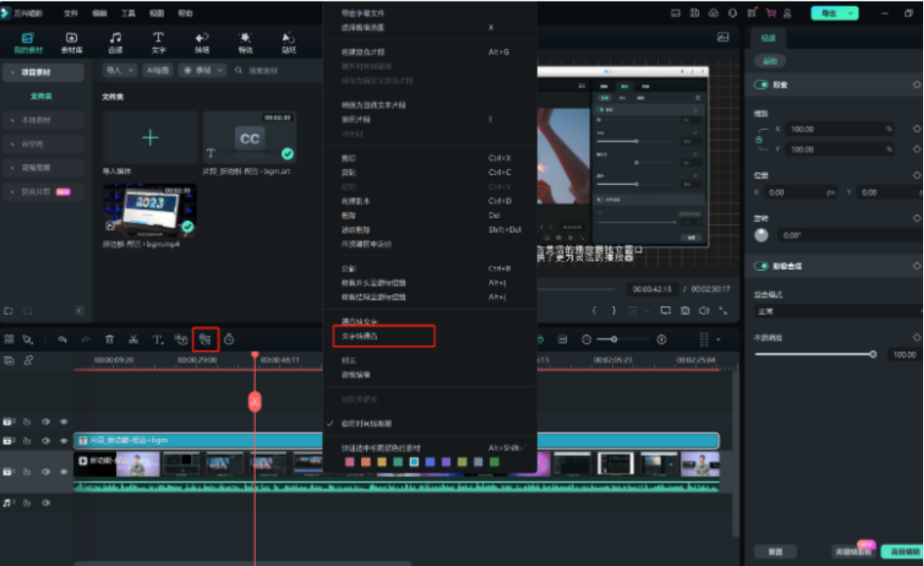Switch to the 素材库 tab
Image resolution: width=924 pixels, height=566 pixels.
tap(71, 39)
